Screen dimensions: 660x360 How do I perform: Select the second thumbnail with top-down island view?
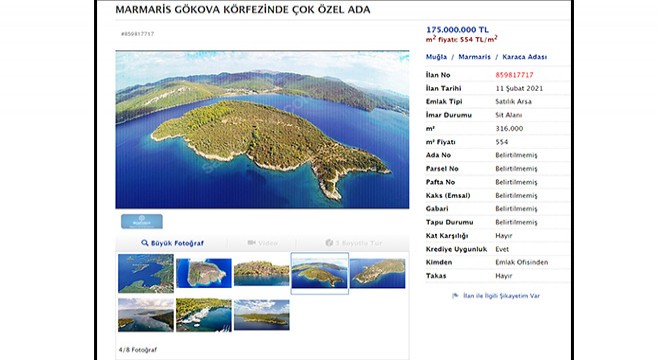tap(204, 273)
